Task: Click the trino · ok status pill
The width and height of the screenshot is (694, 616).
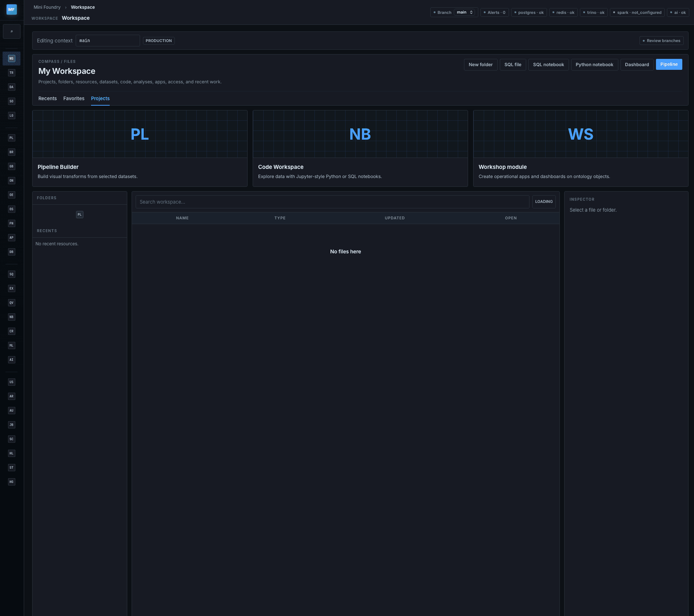Action: click(594, 12)
